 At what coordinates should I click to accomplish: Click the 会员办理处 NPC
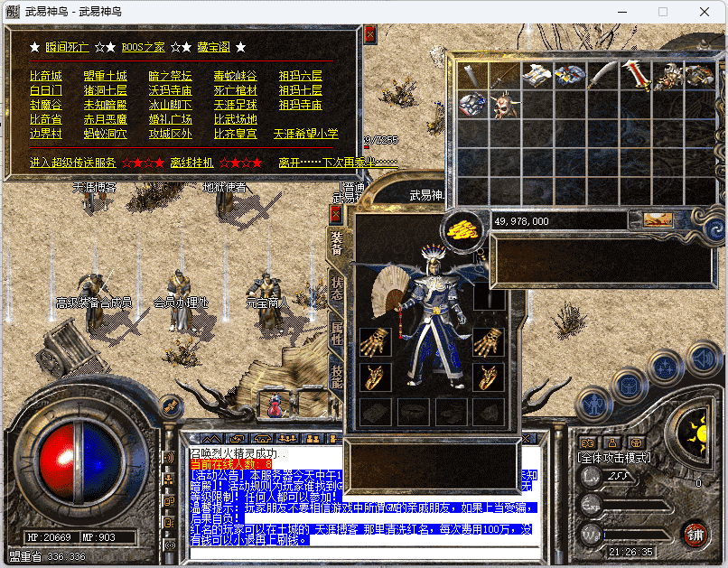click(x=181, y=302)
